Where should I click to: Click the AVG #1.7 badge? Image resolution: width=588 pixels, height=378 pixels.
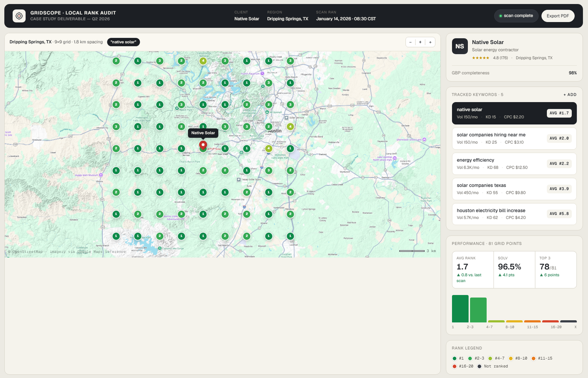pos(559,113)
